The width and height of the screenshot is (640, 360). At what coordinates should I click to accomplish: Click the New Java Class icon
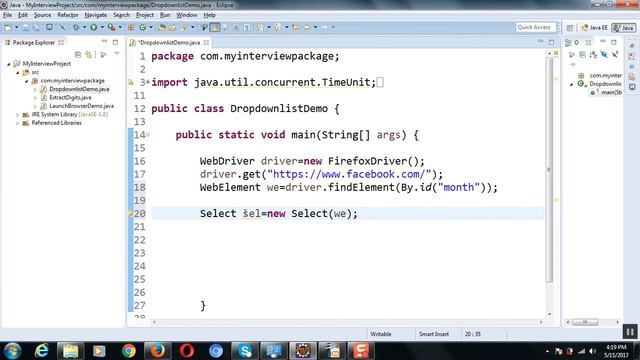[x=142, y=27]
